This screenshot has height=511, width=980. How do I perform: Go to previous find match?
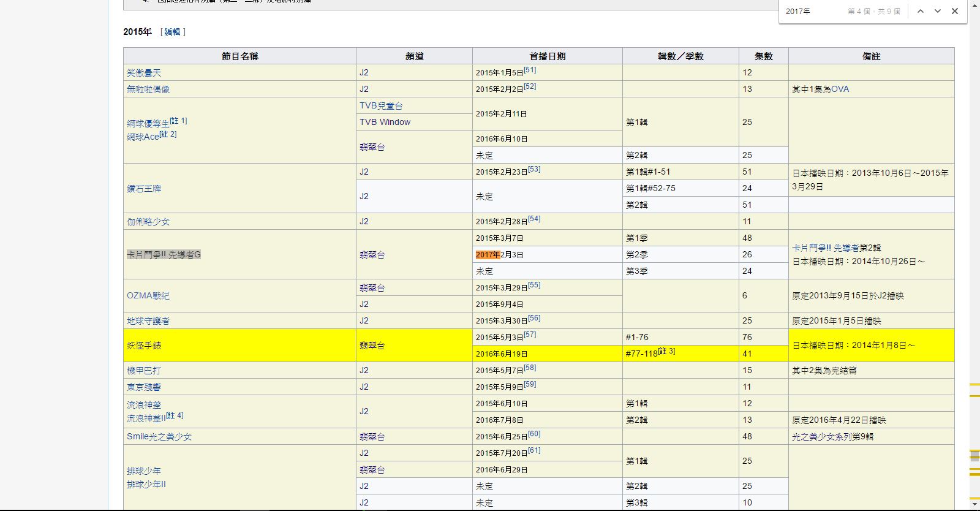pyautogui.click(x=920, y=11)
